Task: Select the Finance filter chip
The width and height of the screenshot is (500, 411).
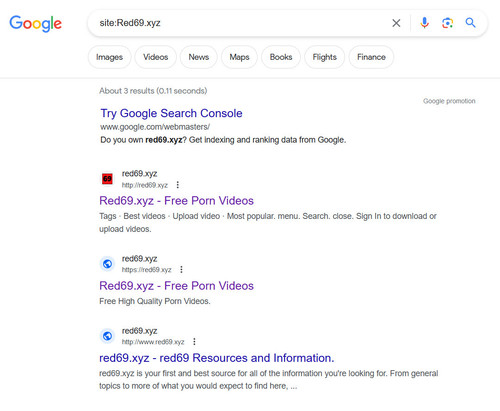Action: [371, 57]
